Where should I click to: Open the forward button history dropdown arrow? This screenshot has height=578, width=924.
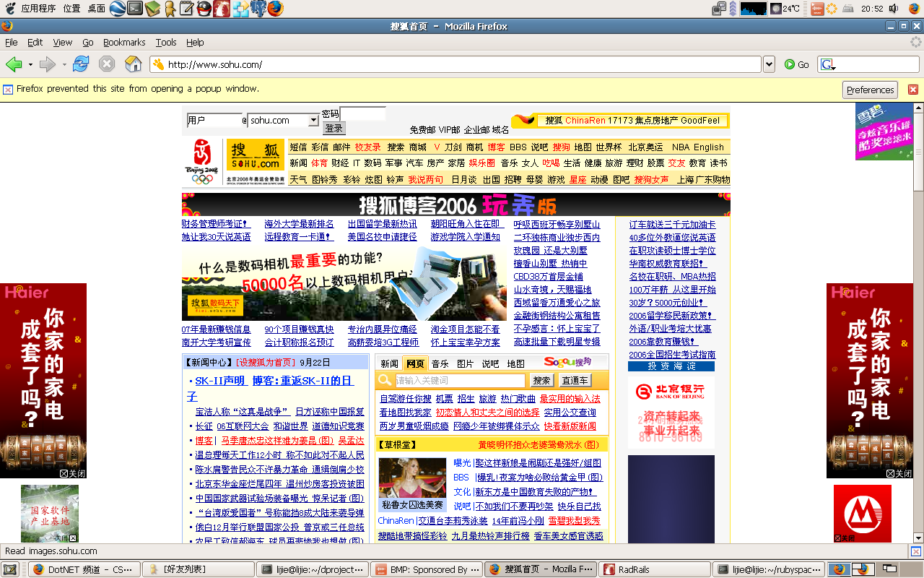click(x=64, y=64)
